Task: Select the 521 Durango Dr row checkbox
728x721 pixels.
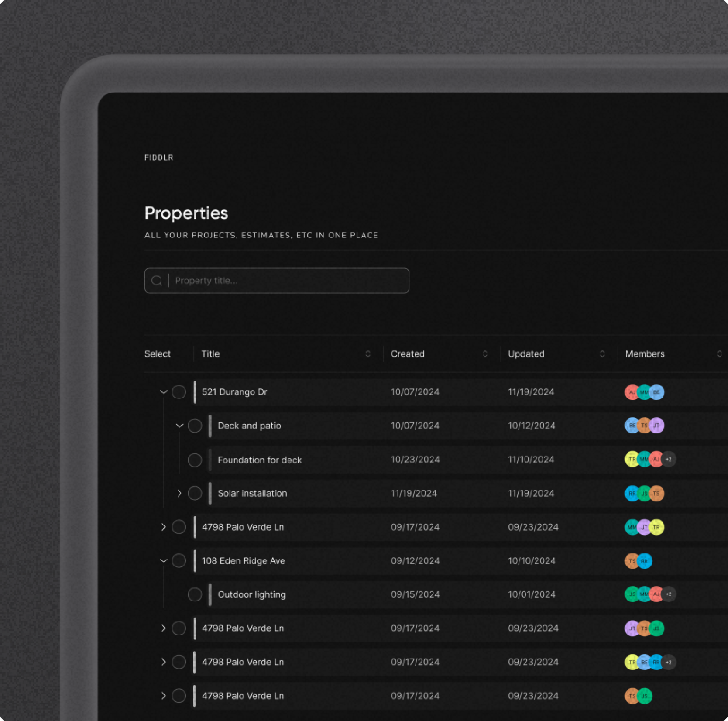Action: [179, 392]
